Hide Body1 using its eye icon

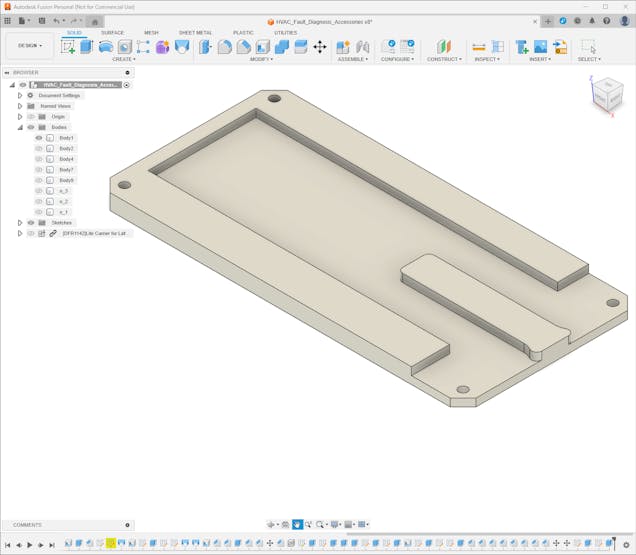coord(39,138)
